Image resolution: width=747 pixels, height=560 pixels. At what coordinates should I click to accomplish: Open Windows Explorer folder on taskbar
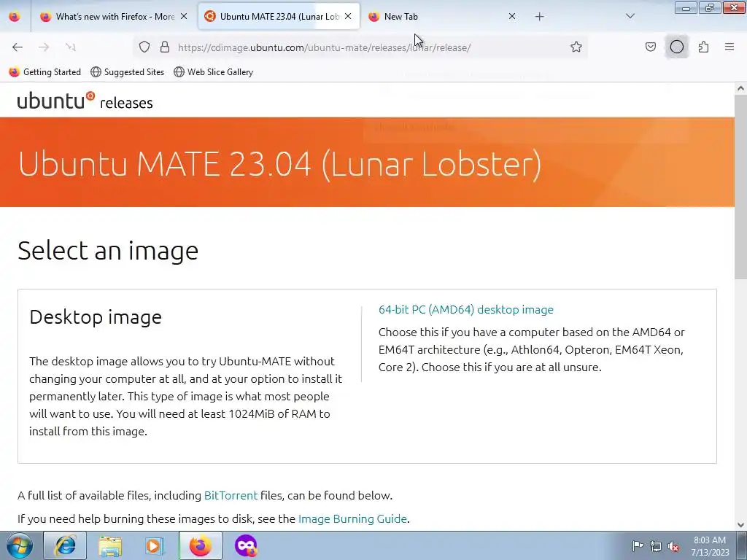(110, 545)
